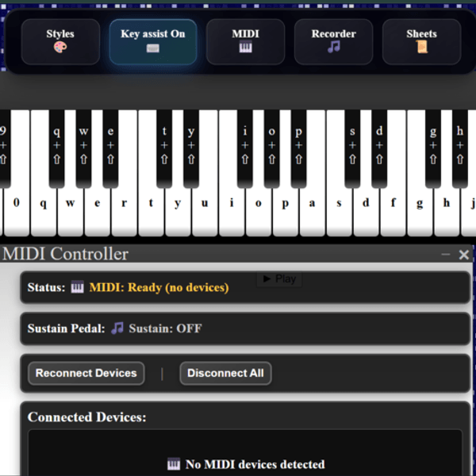Play the black key labeled i + shift
Image resolution: width=476 pixels, height=476 pixels.
245,149
